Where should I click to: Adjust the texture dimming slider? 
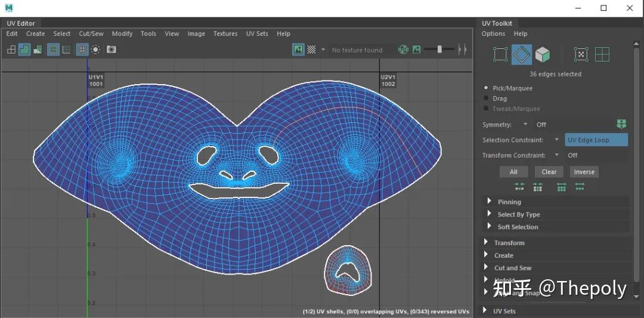(x=439, y=50)
